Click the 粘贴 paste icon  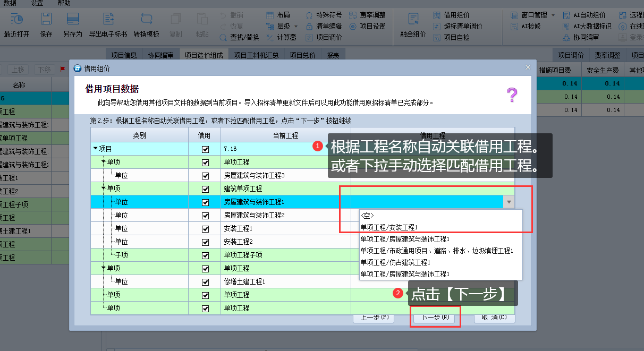[x=202, y=24]
